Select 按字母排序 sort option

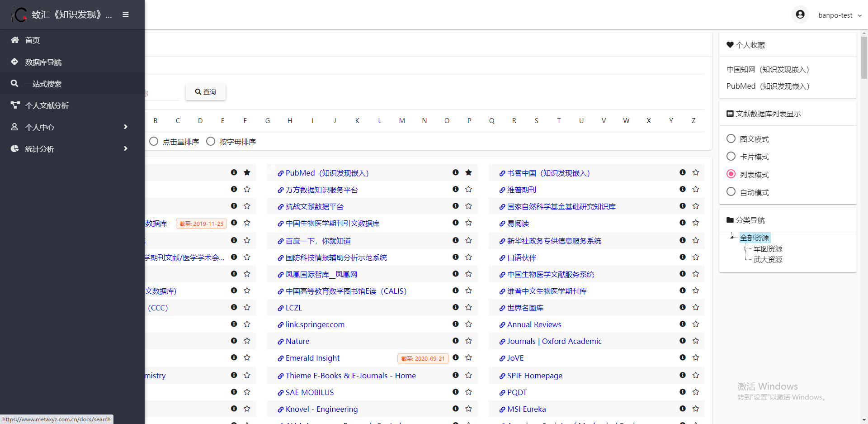pos(211,142)
